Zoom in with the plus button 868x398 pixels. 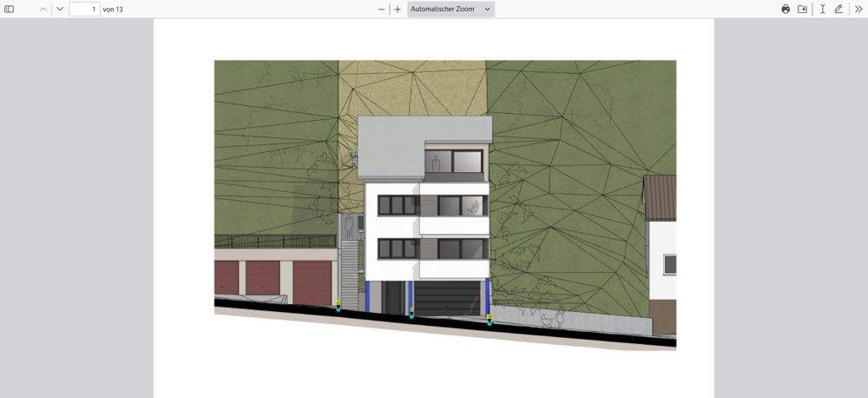click(398, 9)
